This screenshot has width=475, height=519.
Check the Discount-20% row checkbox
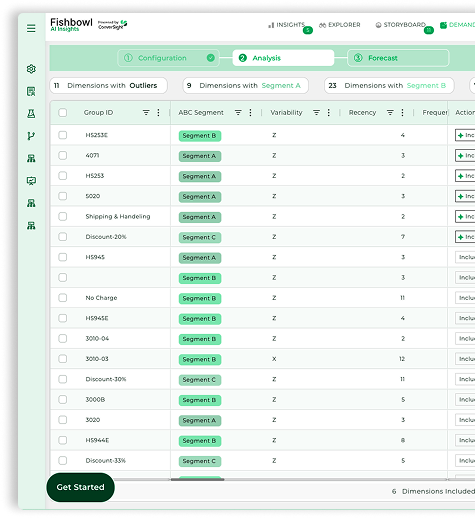click(62, 237)
